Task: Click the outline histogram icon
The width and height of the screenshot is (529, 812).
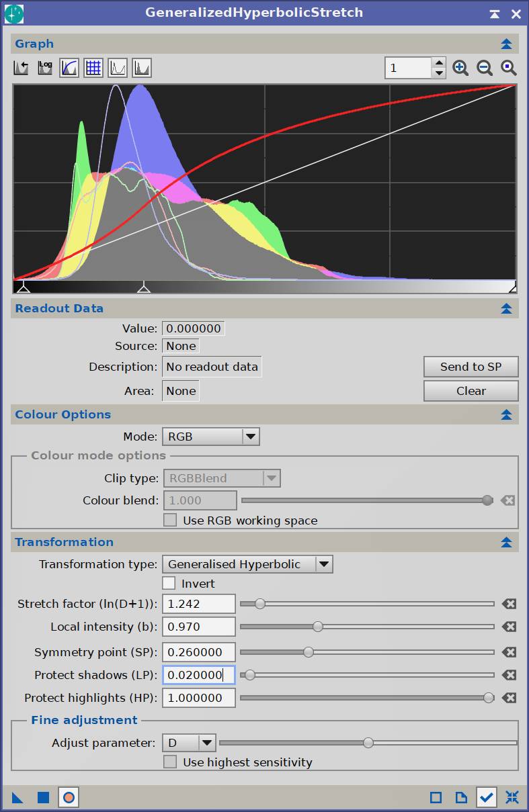Action: click(118, 68)
